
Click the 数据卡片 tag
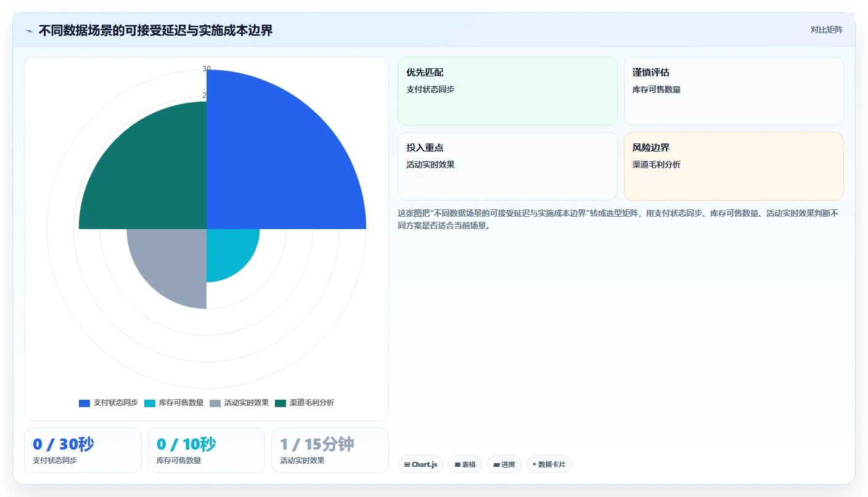[549, 464]
